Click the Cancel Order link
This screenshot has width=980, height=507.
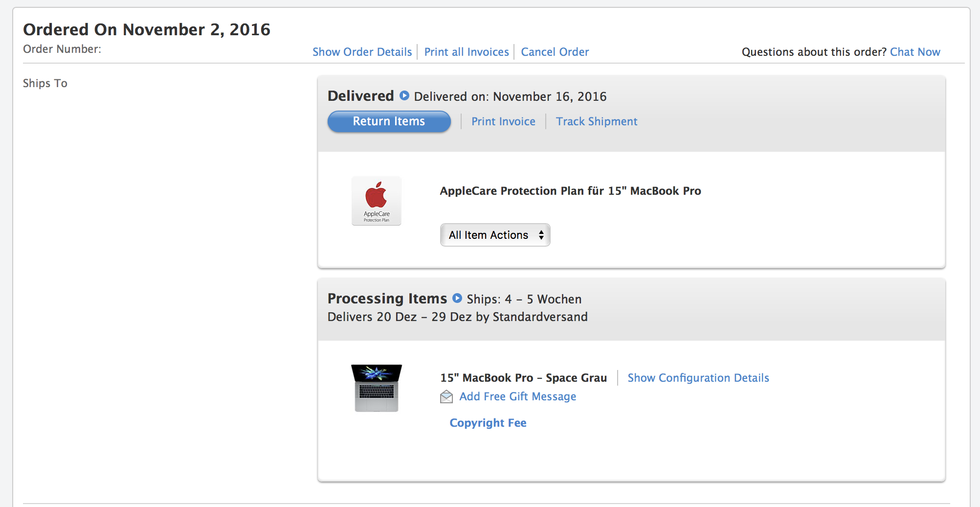tap(555, 52)
